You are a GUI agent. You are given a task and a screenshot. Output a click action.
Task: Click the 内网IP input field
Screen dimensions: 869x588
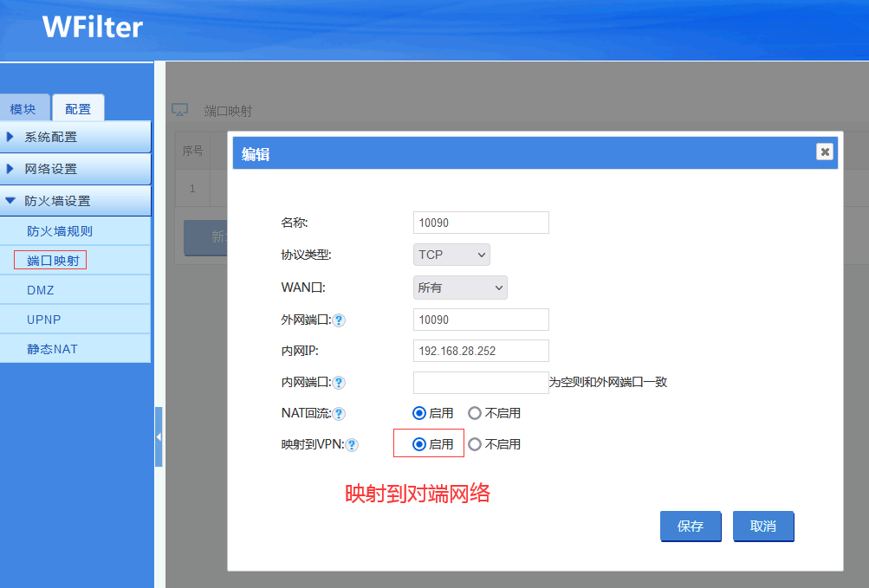[481, 351]
